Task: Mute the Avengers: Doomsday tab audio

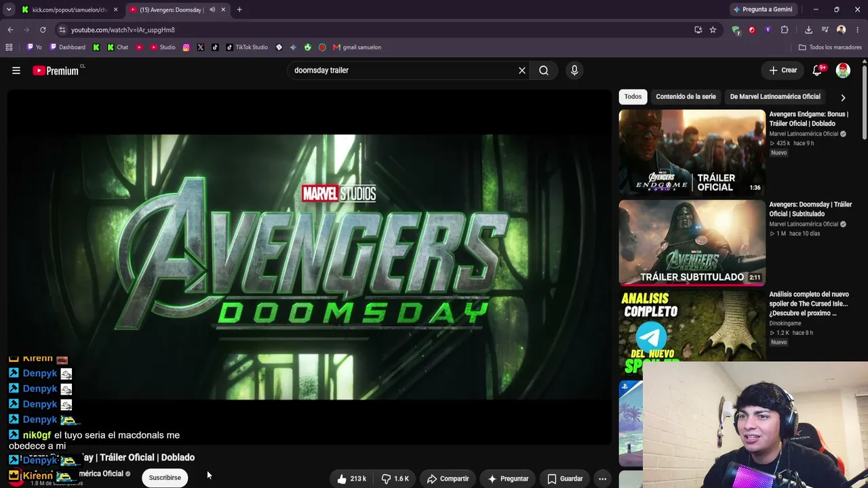Action: [x=212, y=9]
